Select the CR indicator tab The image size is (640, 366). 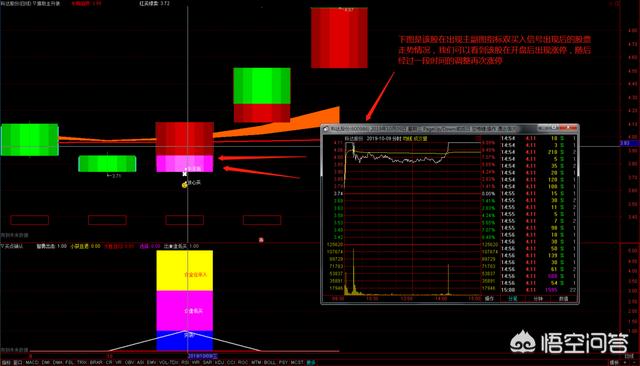(x=109, y=362)
